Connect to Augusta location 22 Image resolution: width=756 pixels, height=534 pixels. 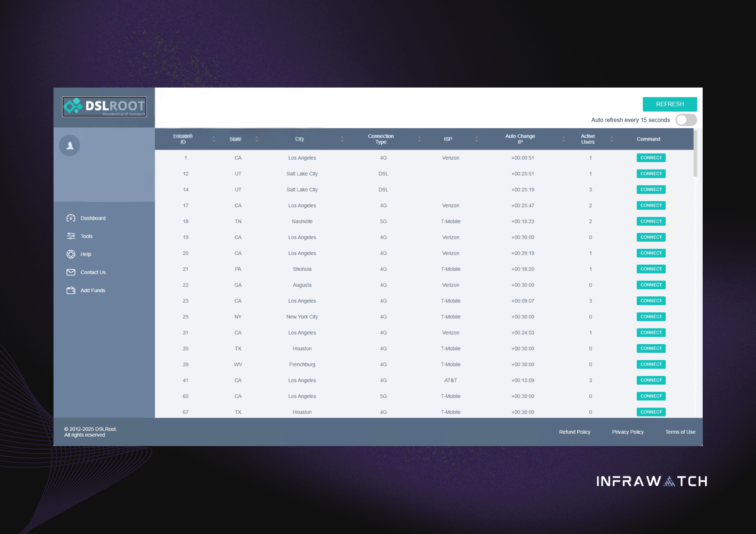(x=651, y=285)
